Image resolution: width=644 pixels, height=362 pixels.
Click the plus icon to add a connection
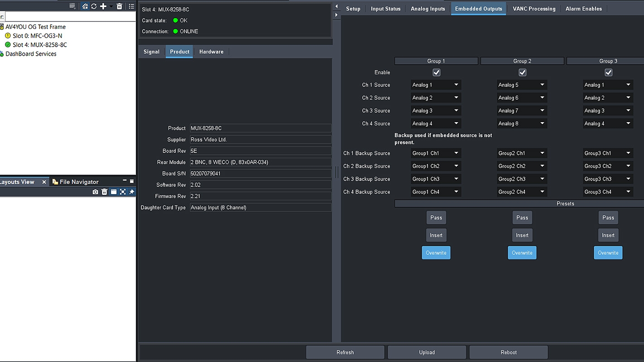pyautogui.click(x=103, y=6)
